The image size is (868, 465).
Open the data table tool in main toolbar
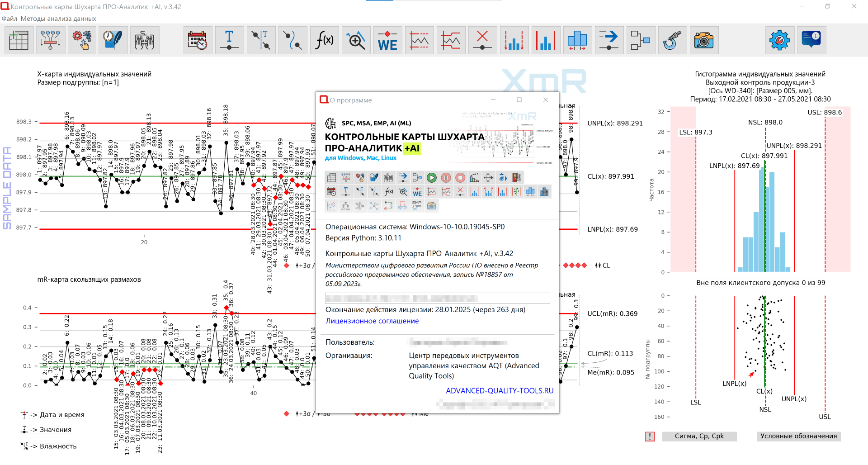[19, 40]
